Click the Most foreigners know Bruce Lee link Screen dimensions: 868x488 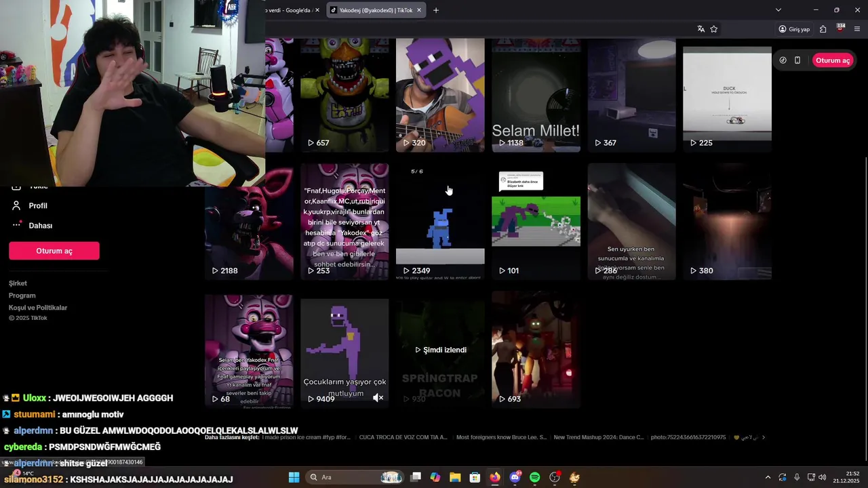click(501, 437)
